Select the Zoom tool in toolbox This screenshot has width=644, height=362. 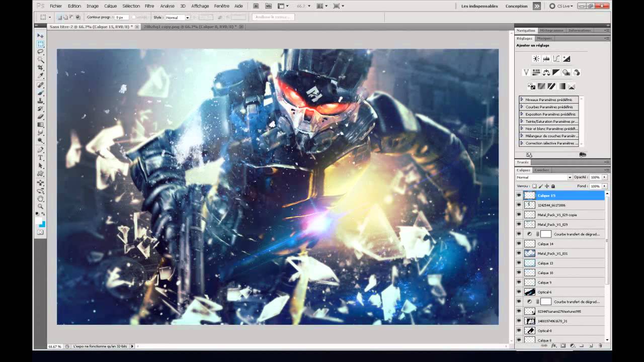pyautogui.click(x=41, y=206)
